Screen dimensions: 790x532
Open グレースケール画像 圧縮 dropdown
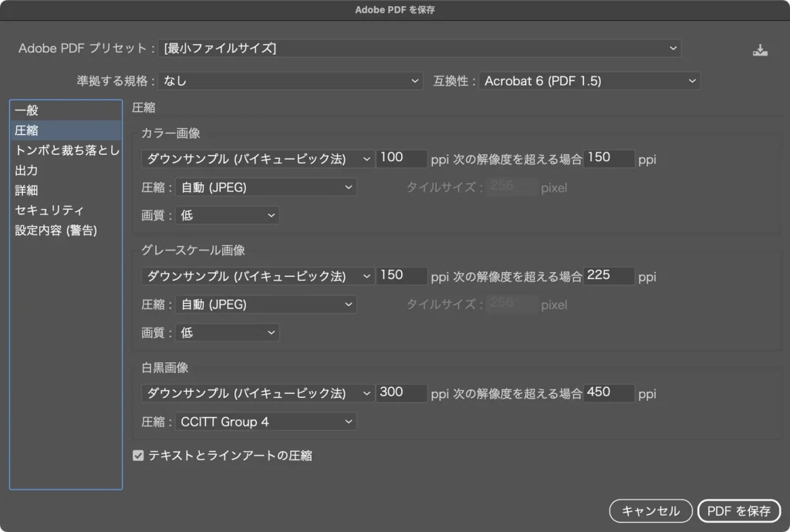point(265,305)
